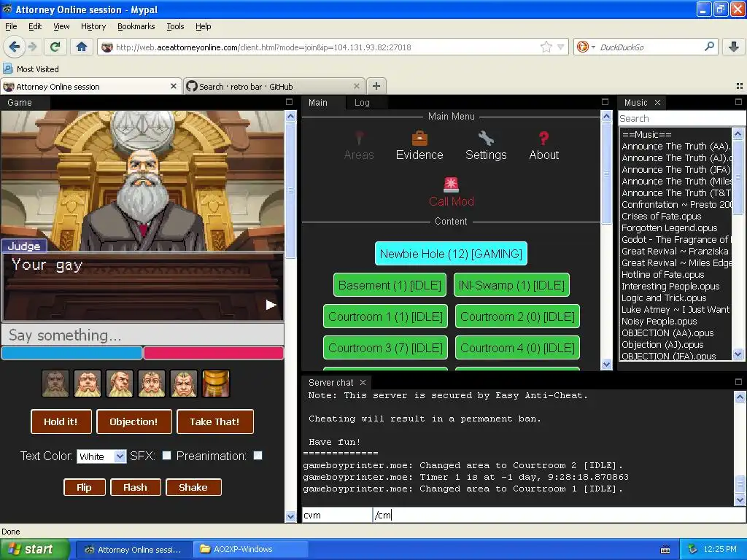Click the Music Search field
The width and height of the screenshot is (747, 560).
681,118
